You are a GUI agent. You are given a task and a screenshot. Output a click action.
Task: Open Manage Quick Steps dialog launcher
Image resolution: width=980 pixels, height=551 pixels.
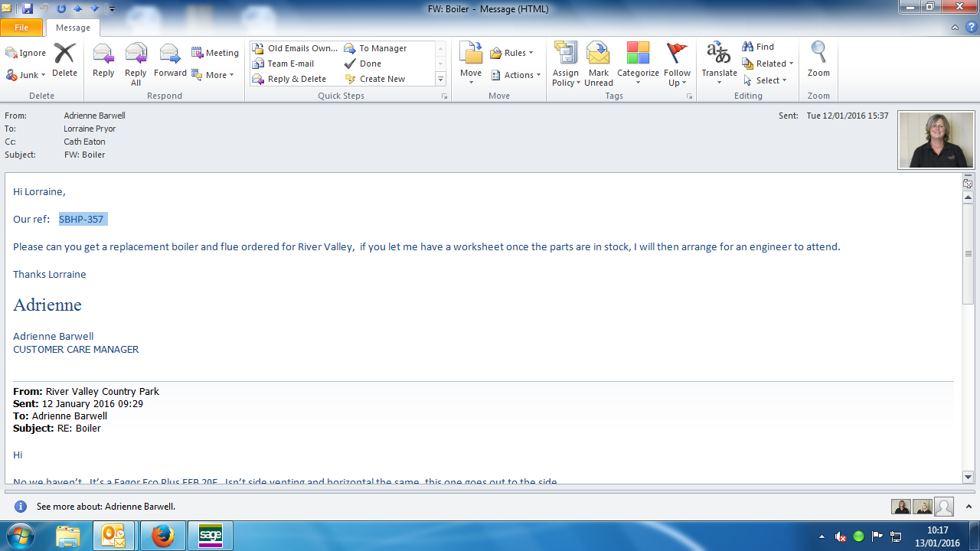444,96
